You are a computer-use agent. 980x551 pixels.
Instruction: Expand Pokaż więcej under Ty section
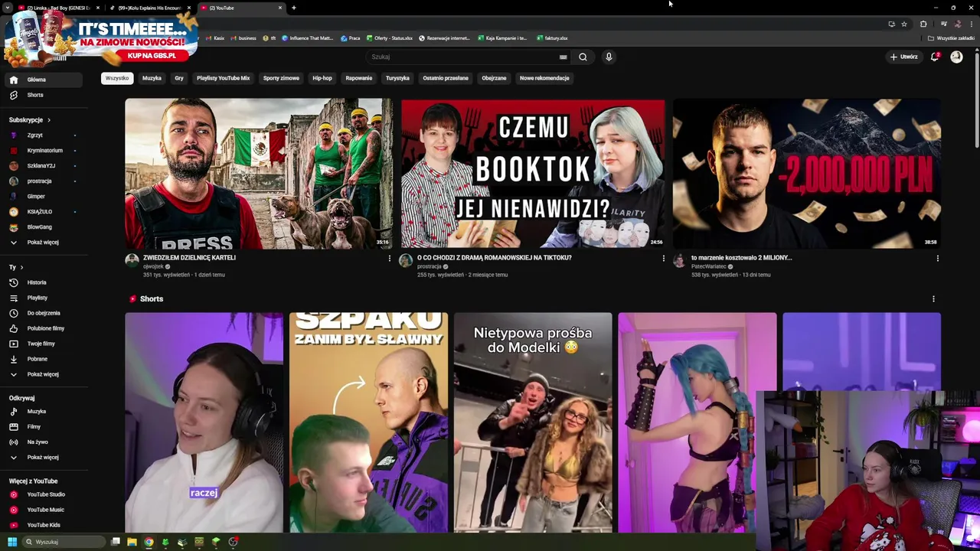pyautogui.click(x=42, y=374)
